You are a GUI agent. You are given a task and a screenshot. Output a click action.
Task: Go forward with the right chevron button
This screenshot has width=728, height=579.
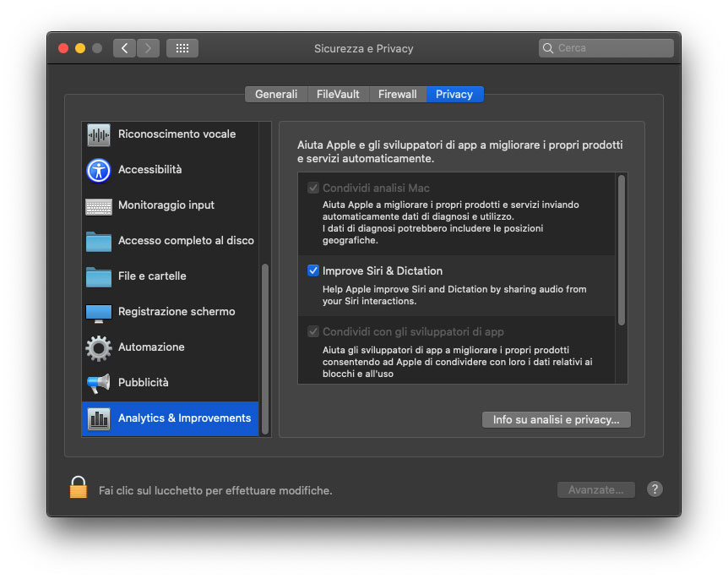pyautogui.click(x=148, y=48)
